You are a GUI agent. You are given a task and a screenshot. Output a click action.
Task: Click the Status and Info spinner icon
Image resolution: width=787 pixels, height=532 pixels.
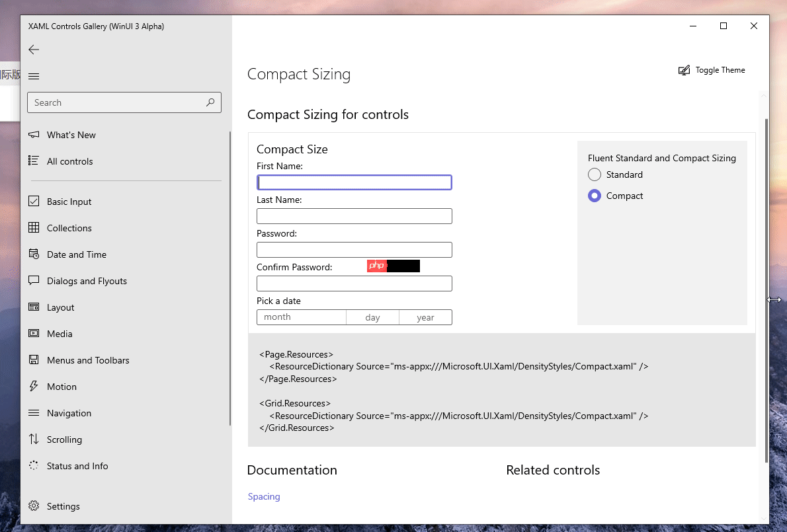(x=34, y=465)
